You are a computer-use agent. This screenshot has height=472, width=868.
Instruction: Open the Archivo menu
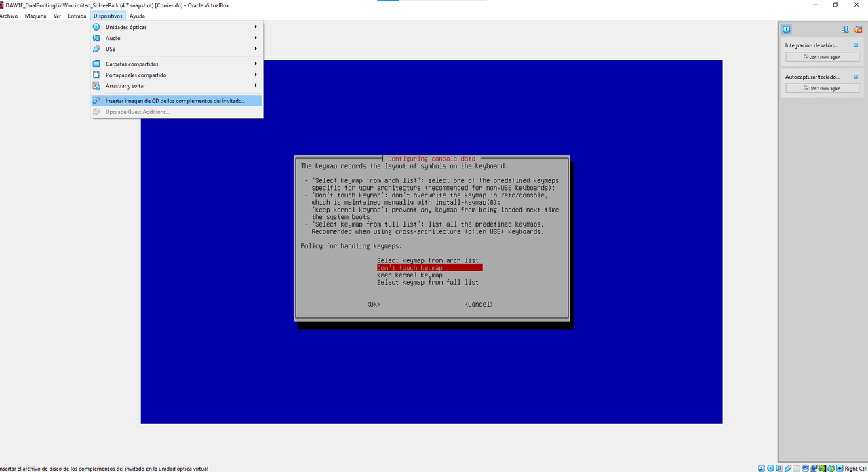(8, 16)
